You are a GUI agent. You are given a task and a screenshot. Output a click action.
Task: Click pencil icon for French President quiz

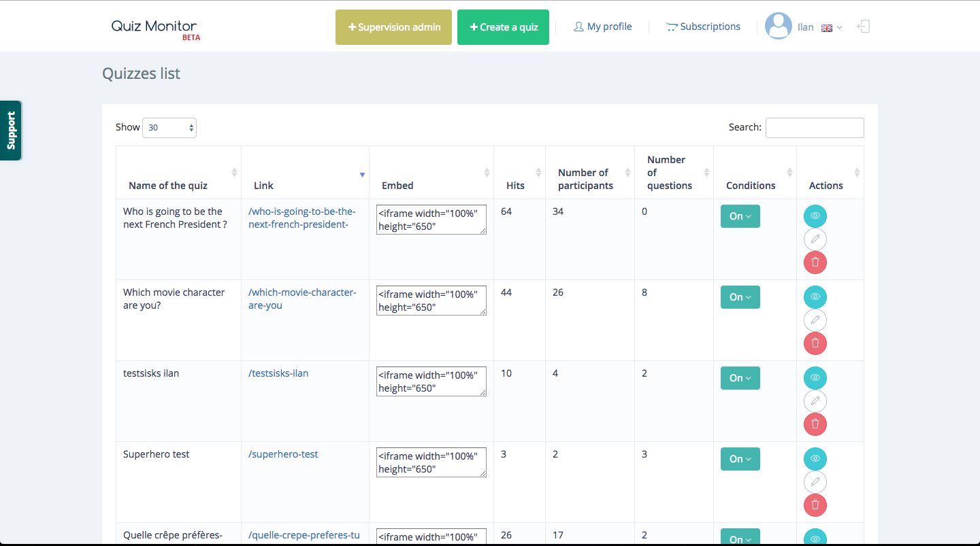[x=815, y=239]
